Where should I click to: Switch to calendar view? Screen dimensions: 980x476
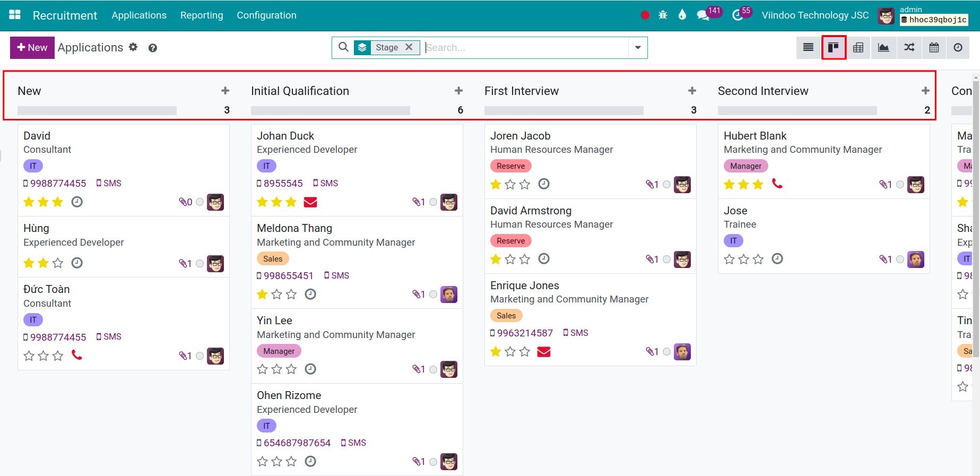(934, 48)
